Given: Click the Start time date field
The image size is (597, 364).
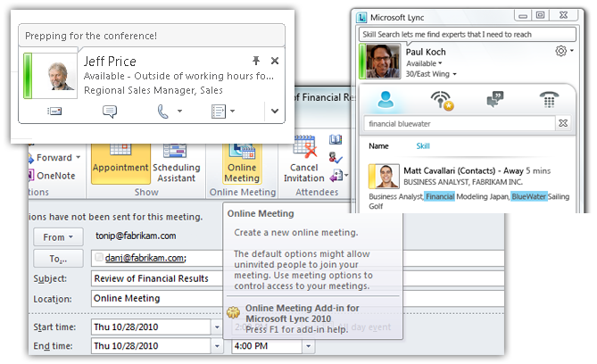Looking at the screenshot, I should [151, 327].
